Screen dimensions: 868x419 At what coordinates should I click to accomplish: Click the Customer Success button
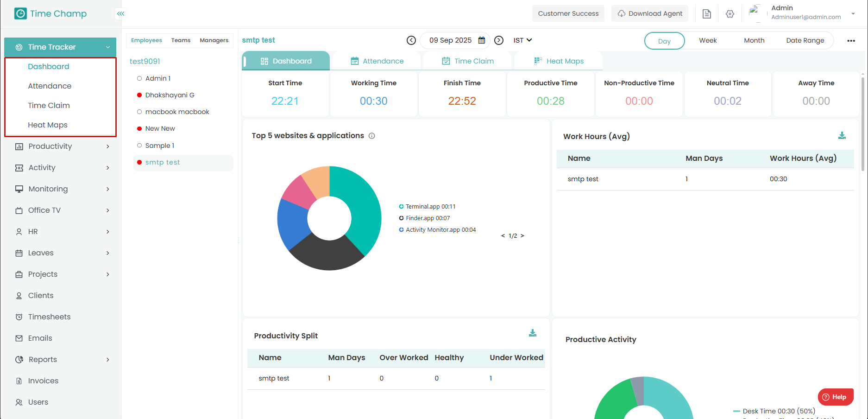coord(568,13)
